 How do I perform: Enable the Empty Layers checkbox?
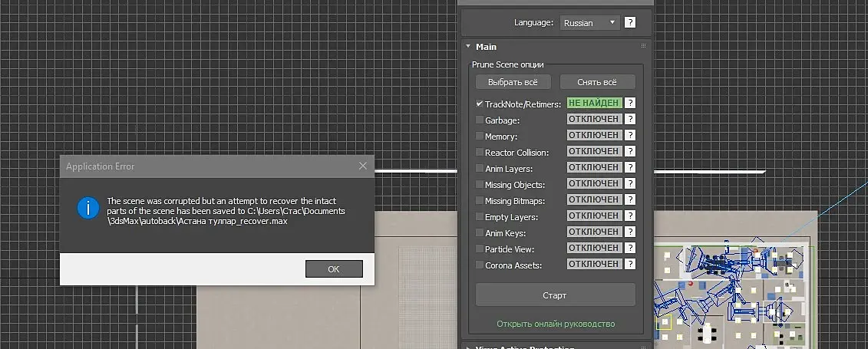point(480,217)
